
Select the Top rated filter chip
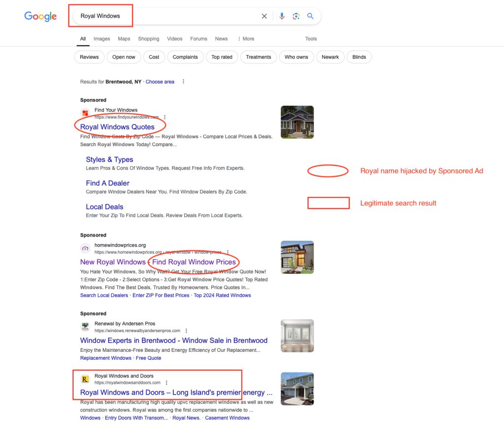[x=221, y=57]
